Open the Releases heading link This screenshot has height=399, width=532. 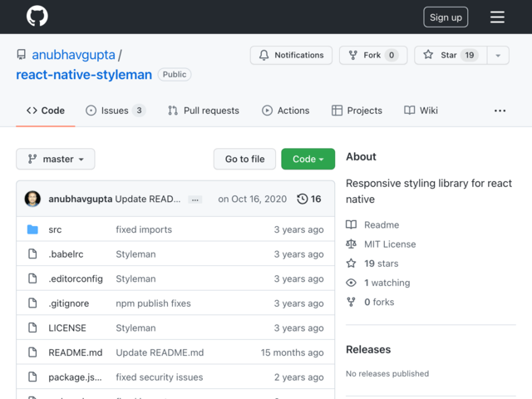(368, 349)
